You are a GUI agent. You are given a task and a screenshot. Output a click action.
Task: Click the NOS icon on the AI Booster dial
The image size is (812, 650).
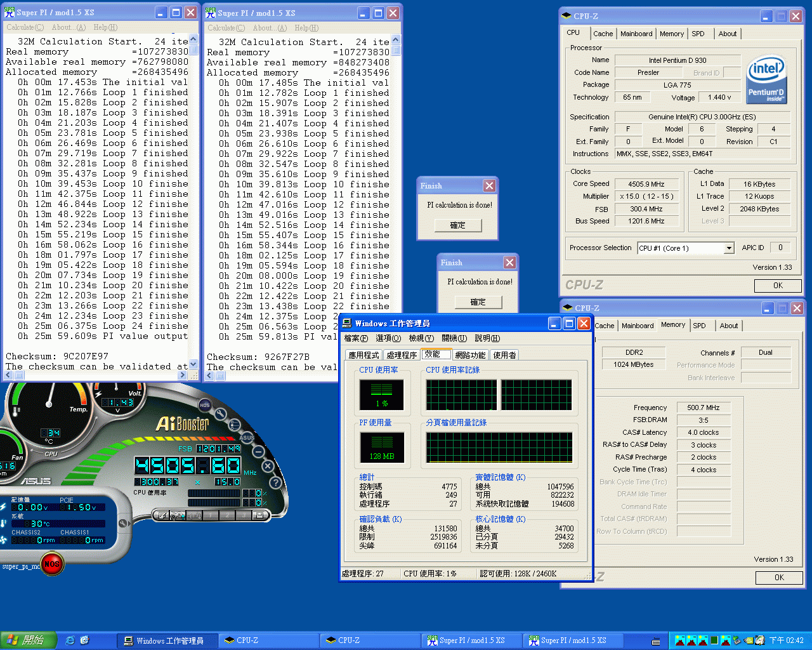tap(205, 405)
